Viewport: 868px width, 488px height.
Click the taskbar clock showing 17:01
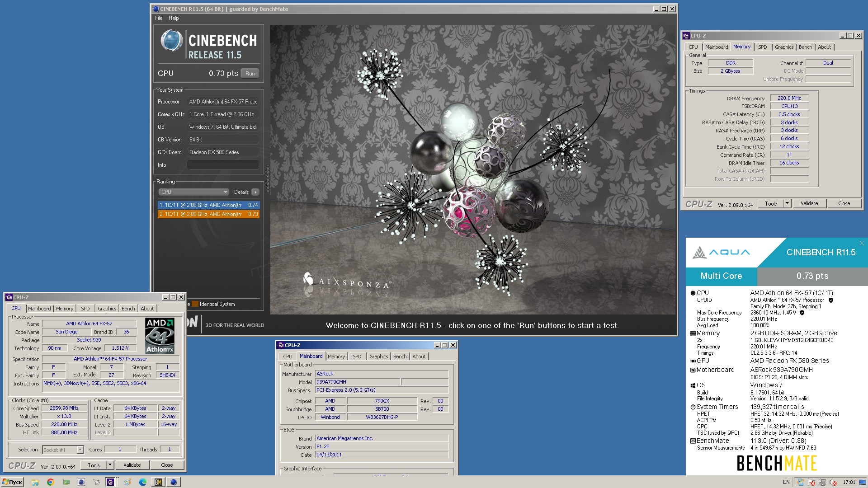click(849, 482)
